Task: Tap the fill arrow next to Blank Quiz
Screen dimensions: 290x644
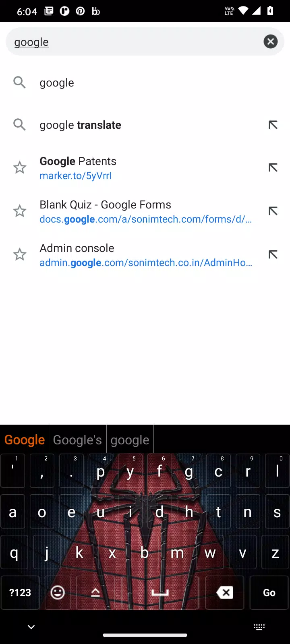Action: point(273,211)
